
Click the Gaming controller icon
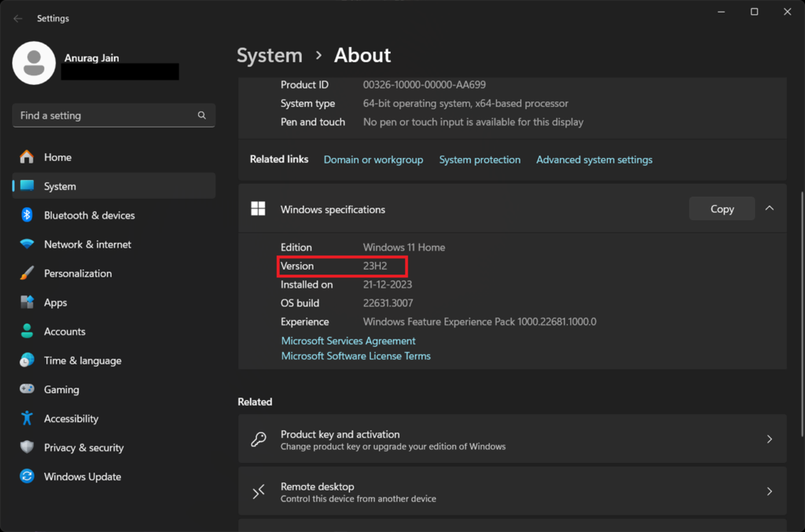(x=27, y=389)
